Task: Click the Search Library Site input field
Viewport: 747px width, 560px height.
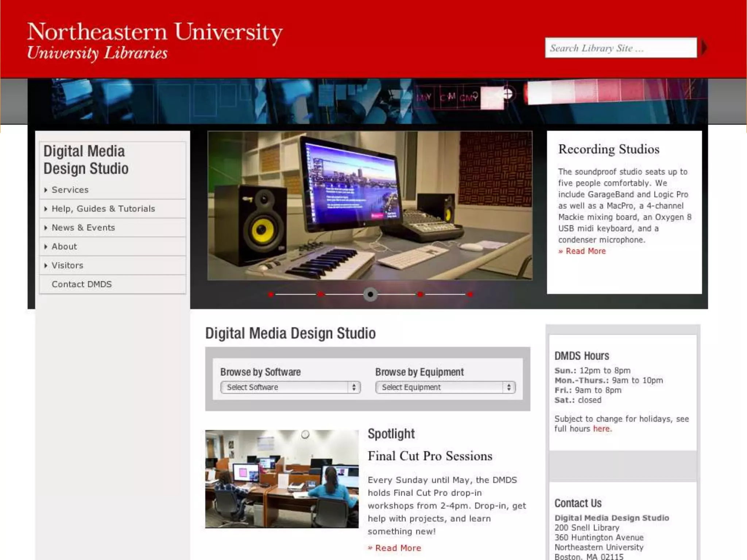Action: coord(620,48)
